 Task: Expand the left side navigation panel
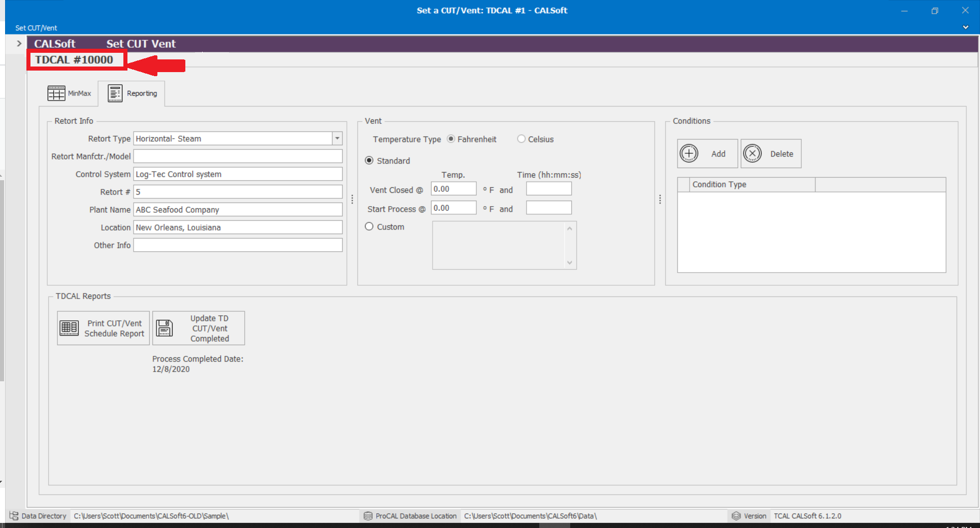19,44
